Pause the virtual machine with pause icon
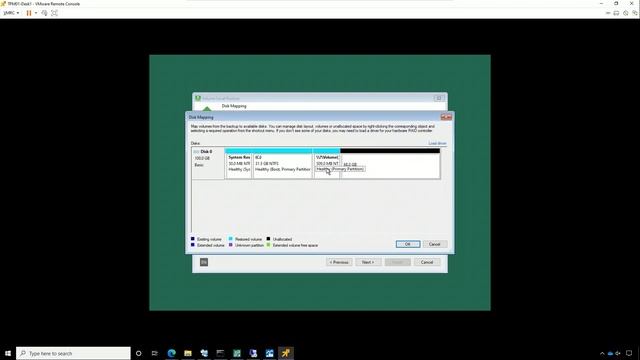This screenshot has height=360, width=640. (x=29, y=13)
